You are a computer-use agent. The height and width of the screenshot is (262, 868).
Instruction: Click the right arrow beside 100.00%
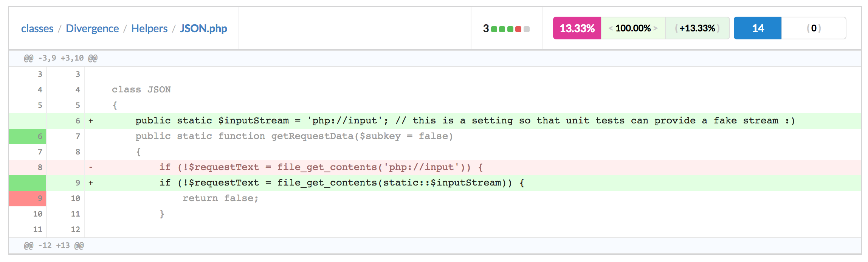[x=656, y=28]
